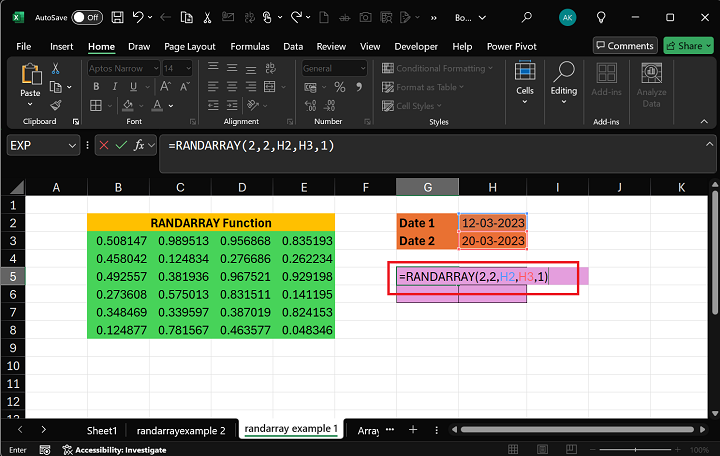Click the Copy icon in Clipboard group
Image resolution: width=720 pixels, height=456 pixels.
(x=56, y=87)
